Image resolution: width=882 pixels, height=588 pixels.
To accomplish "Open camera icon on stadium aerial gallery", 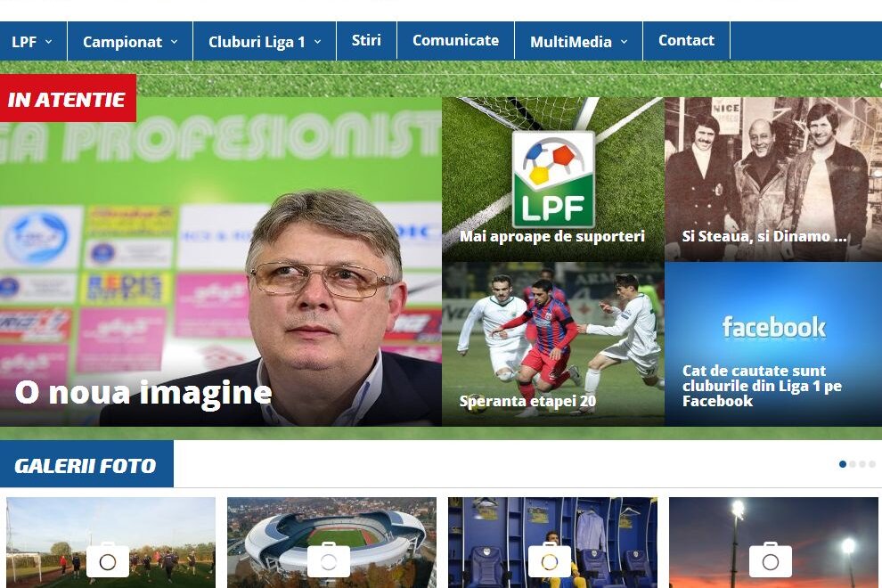I will [329, 561].
